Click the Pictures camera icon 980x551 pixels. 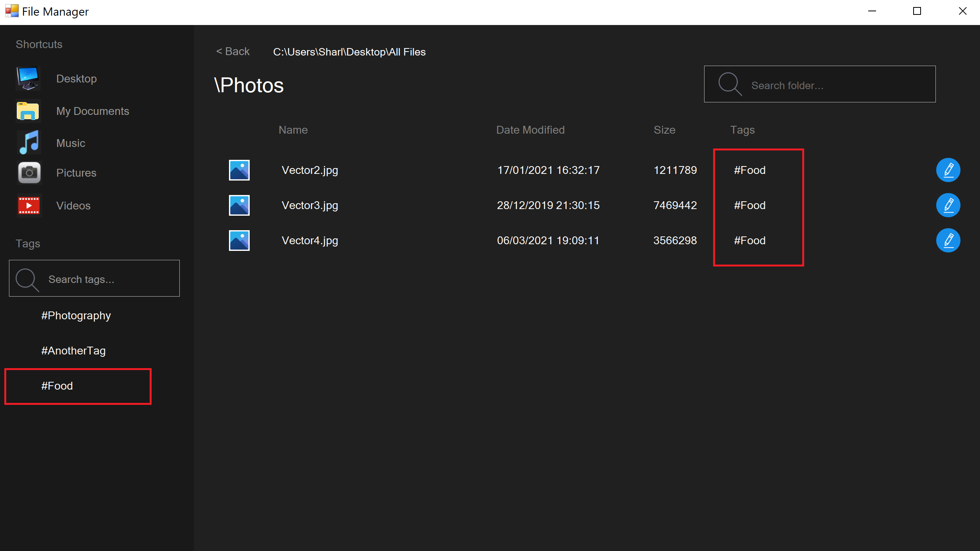click(x=29, y=173)
